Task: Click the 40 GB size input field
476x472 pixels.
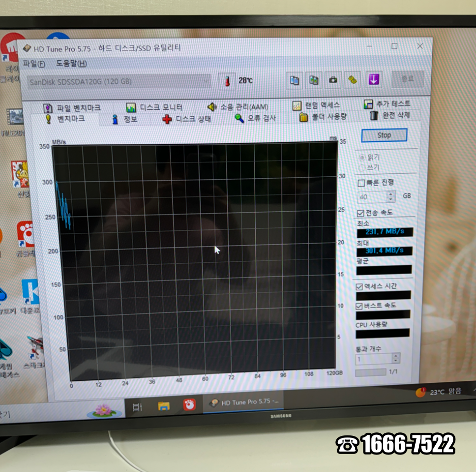Action: tap(372, 197)
